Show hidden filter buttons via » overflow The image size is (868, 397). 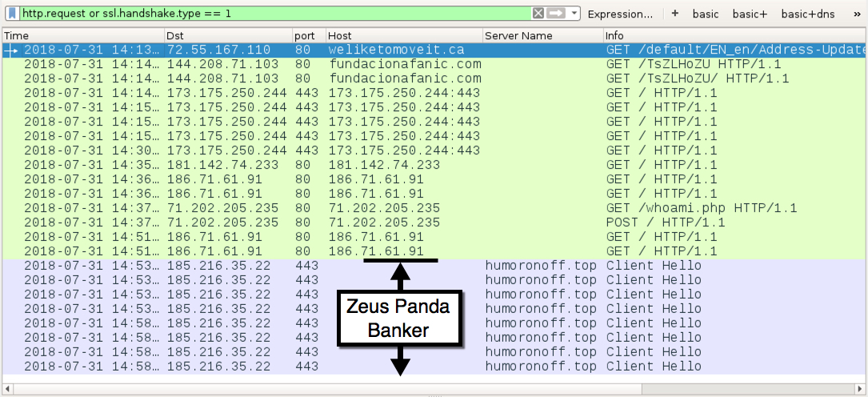point(857,14)
